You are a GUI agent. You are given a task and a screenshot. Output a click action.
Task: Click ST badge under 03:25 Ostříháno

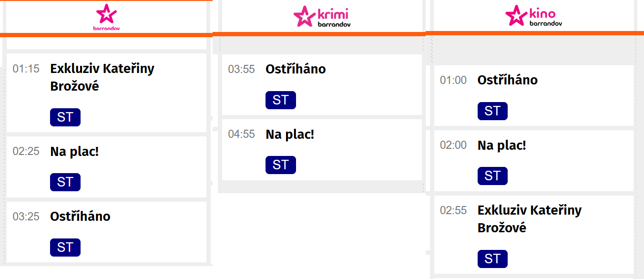(65, 248)
